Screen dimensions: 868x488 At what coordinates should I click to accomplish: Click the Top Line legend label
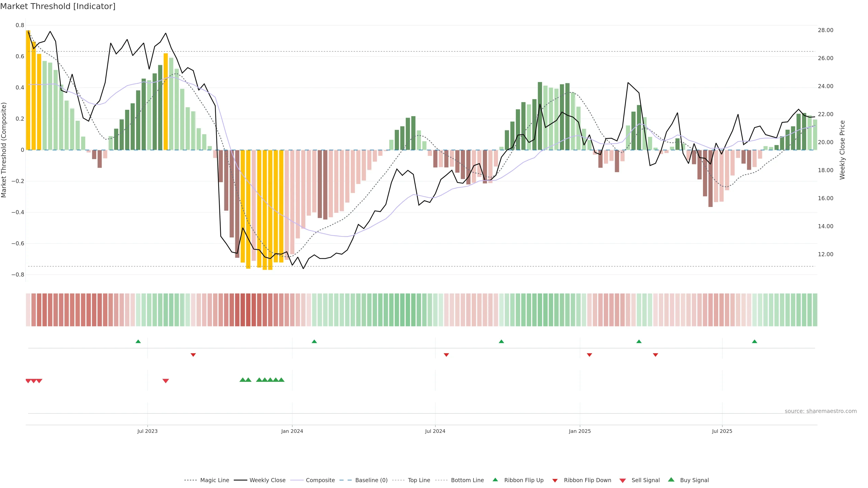pyautogui.click(x=419, y=480)
